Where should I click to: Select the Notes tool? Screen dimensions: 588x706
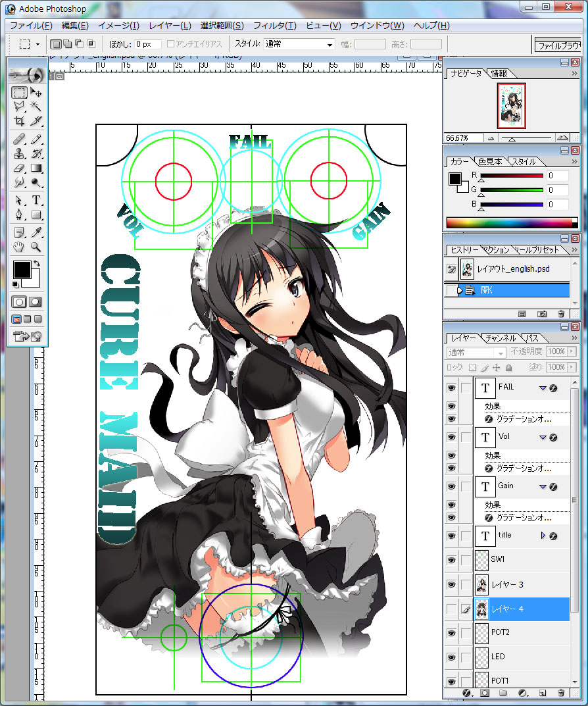pyautogui.click(x=19, y=232)
